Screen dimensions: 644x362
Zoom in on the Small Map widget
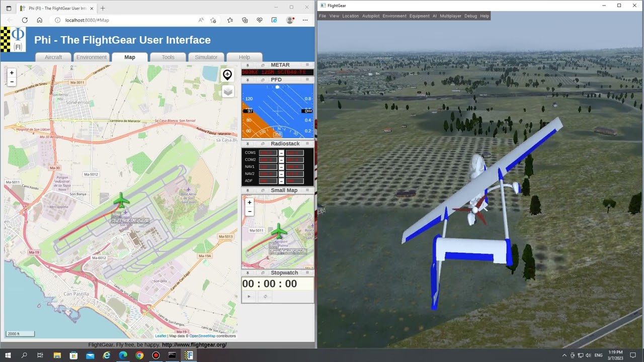pos(249,203)
